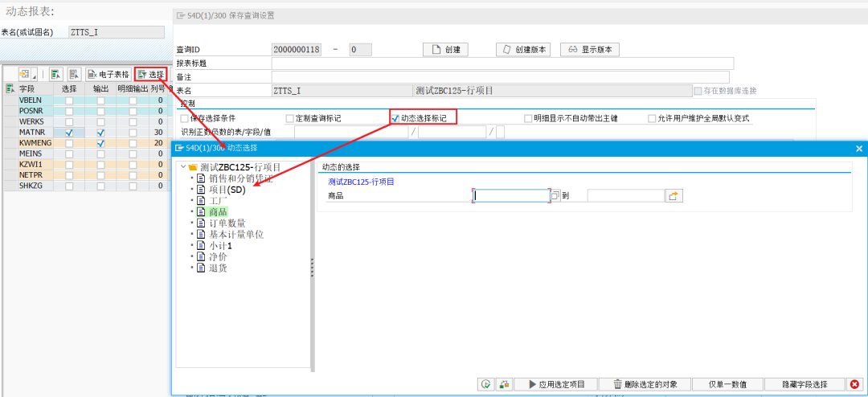
Task: Select 退货 in the tree
Action: 218,268
